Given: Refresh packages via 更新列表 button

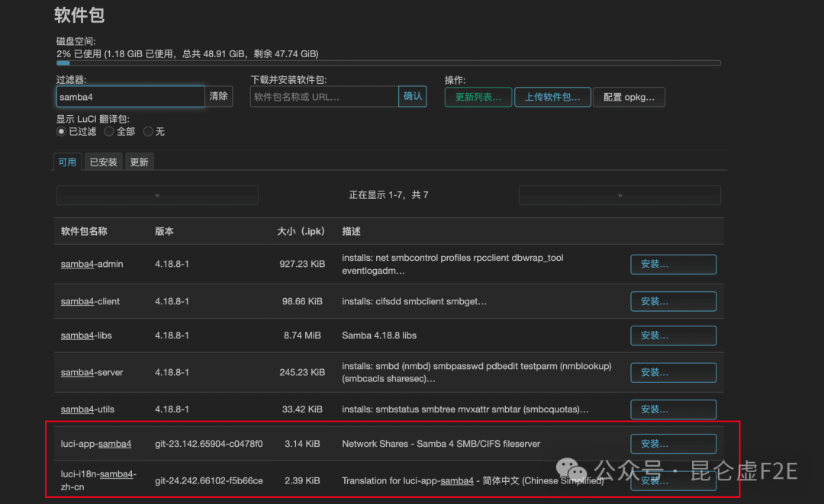Looking at the screenshot, I should tap(478, 97).
